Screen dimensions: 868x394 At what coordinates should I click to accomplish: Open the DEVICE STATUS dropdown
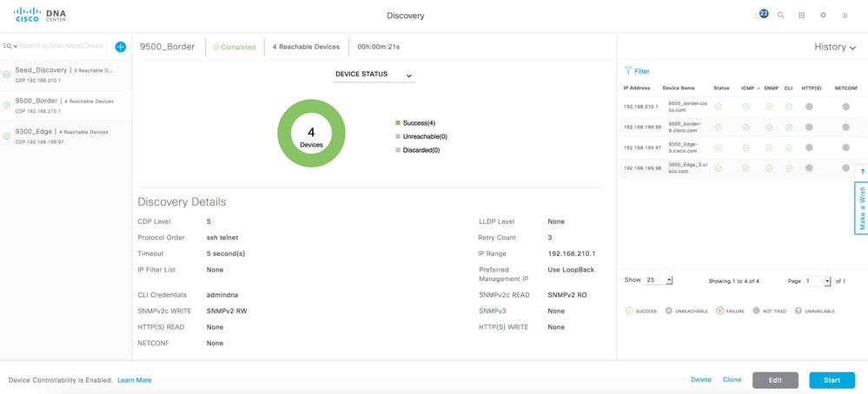[x=374, y=75]
